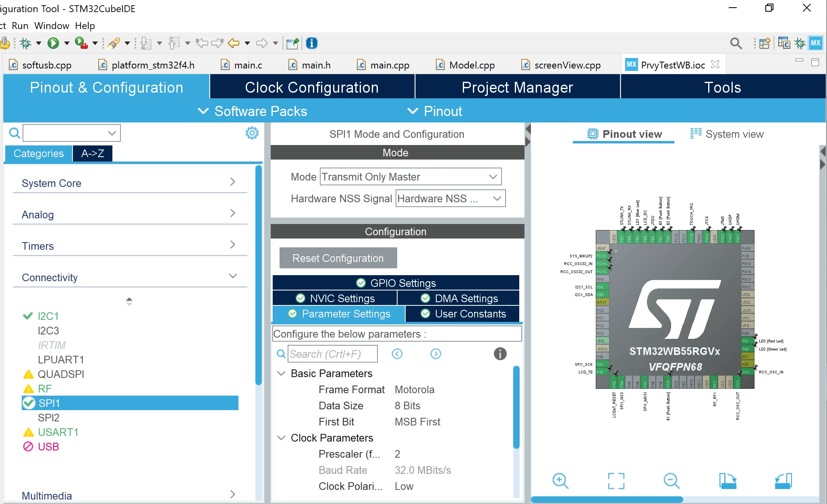Fit chip view with best-fit brackets icon
This screenshot has height=504, width=827.
(x=616, y=481)
